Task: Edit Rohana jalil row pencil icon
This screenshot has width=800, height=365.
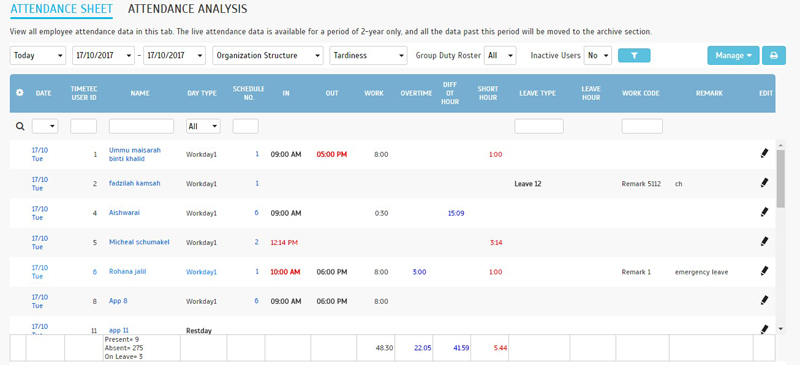Action: point(764,271)
